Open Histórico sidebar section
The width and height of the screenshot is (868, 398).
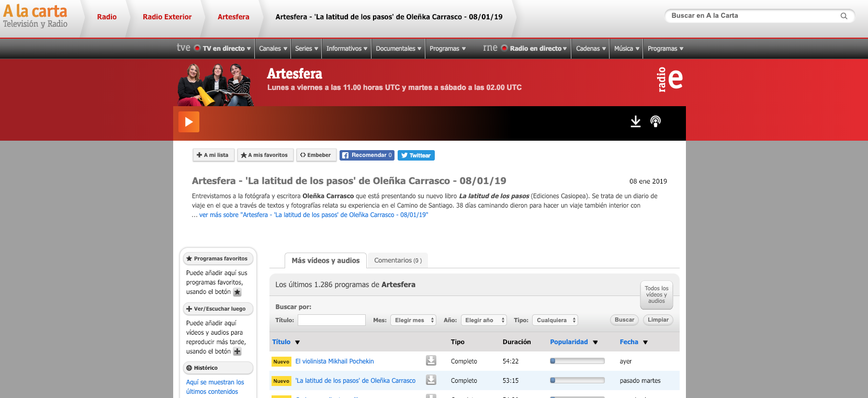point(218,368)
